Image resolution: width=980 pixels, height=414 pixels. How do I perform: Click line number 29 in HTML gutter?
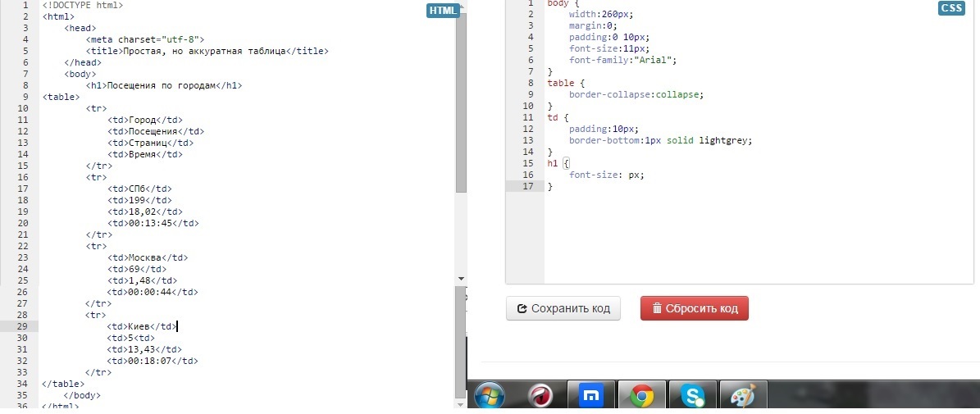pos(22,326)
